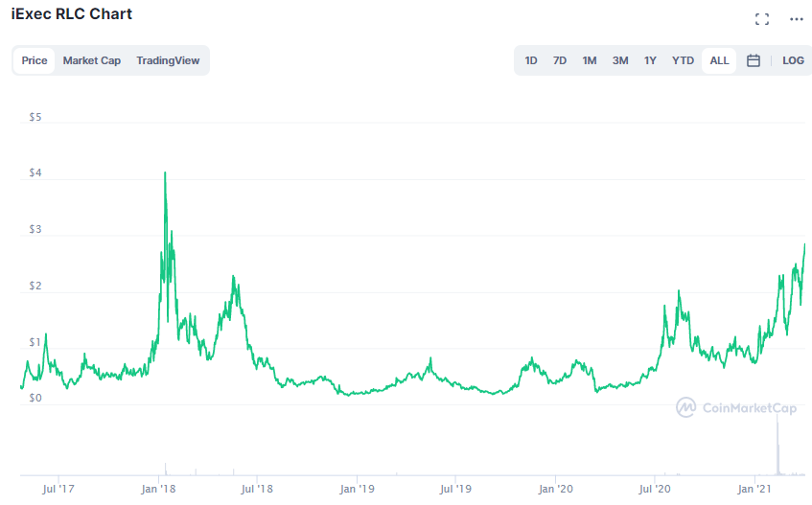812x505 pixels.
Task: Click the $1 y-axis label
Action: (x=35, y=342)
